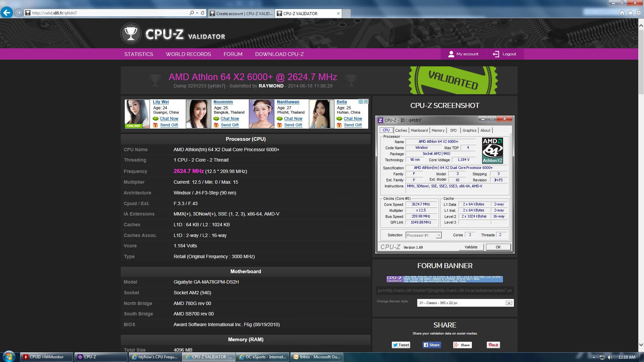Close the CPU-Z VALIDATOR browser tab

338,13
